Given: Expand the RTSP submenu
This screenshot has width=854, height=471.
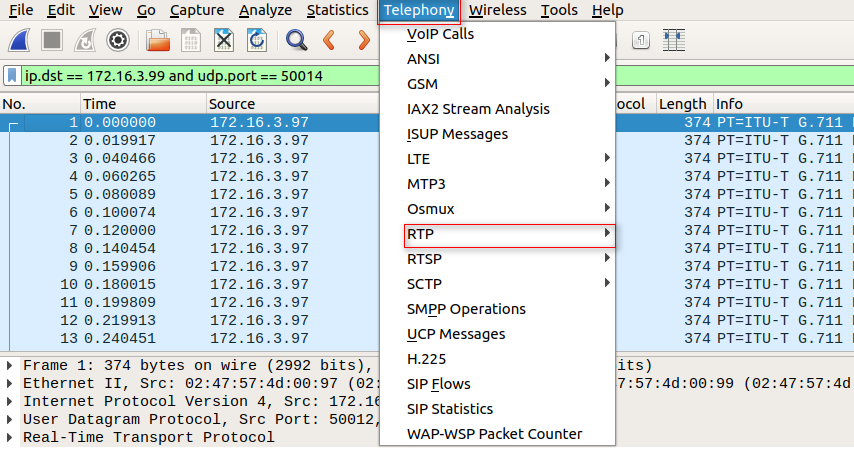Looking at the screenshot, I should coord(497,259).
